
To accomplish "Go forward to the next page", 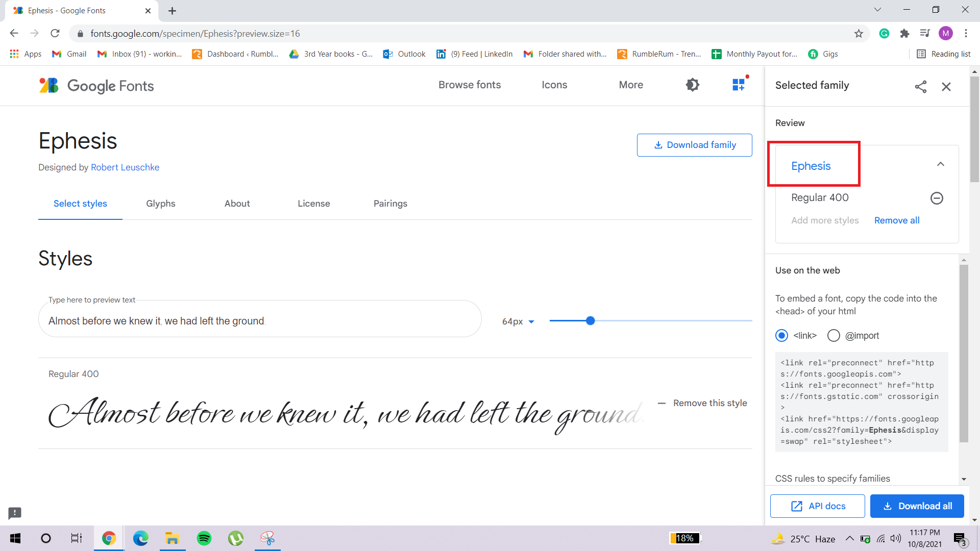I will coord(34,34).
